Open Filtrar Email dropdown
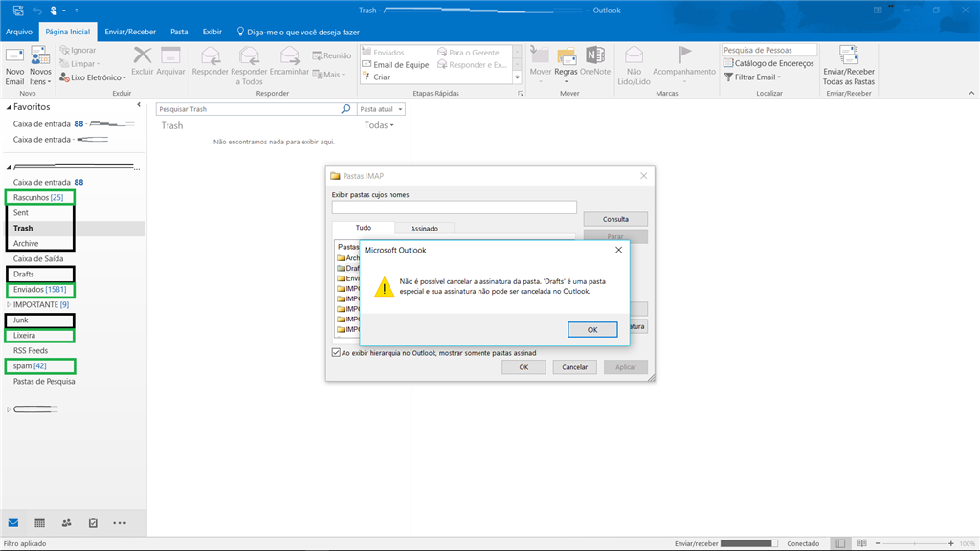980x551 pixels. 753,77
